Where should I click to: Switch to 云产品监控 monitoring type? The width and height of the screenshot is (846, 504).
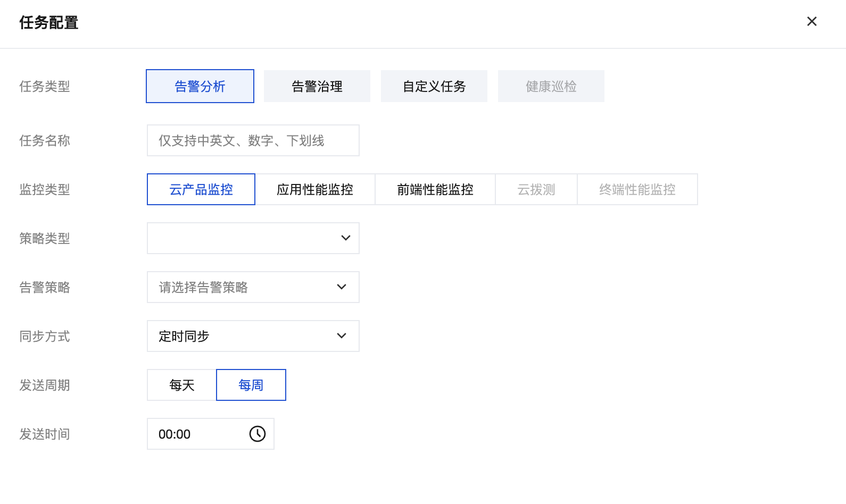pyautogui.click(x=201, y=189)
